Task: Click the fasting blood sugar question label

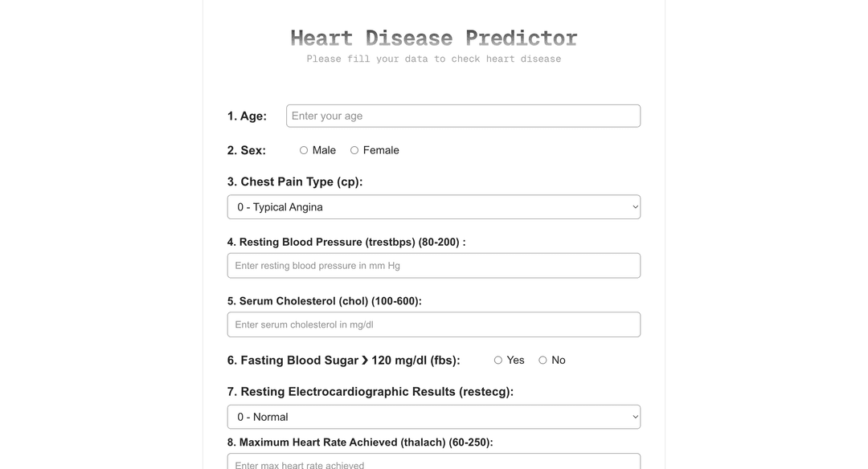Action: [x=344, y=360]
